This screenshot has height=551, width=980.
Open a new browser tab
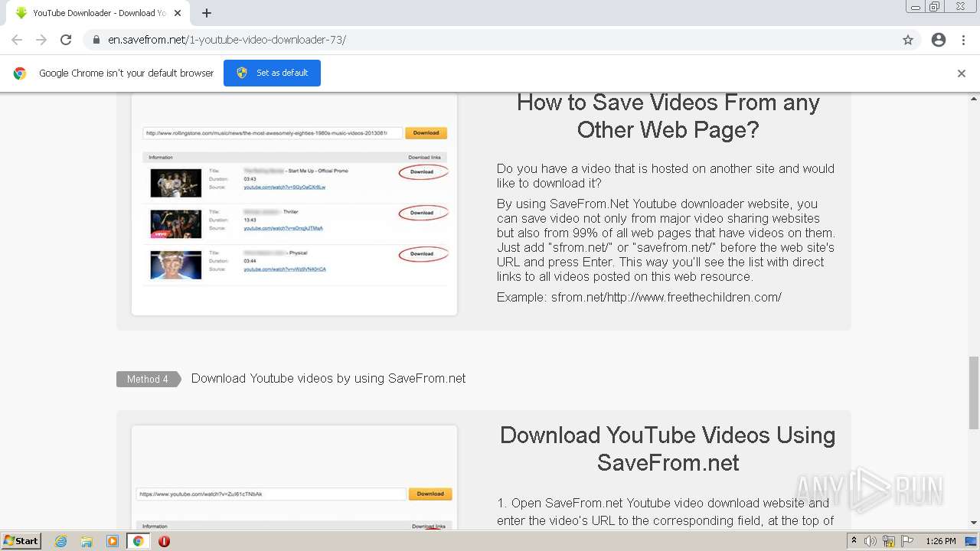[207, 13]
